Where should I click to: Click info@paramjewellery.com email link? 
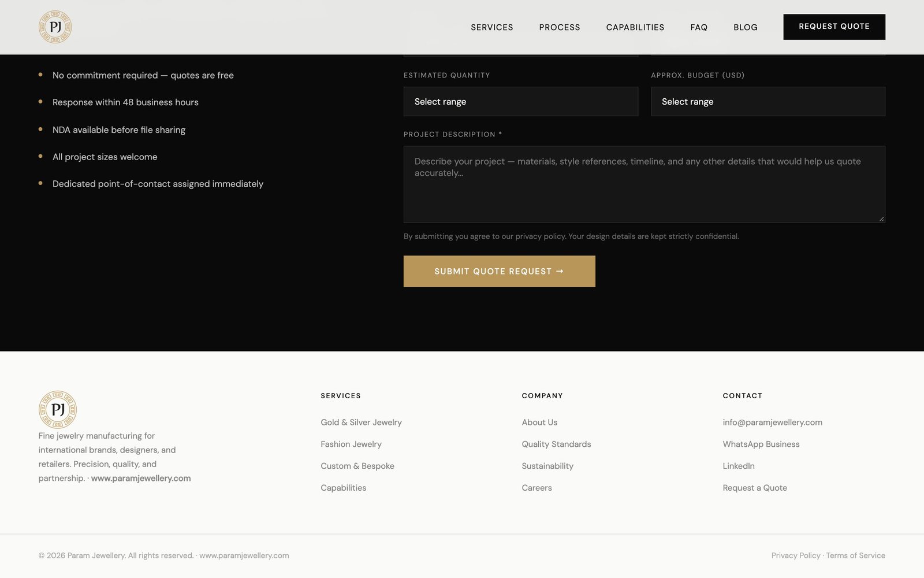point(773,423)
